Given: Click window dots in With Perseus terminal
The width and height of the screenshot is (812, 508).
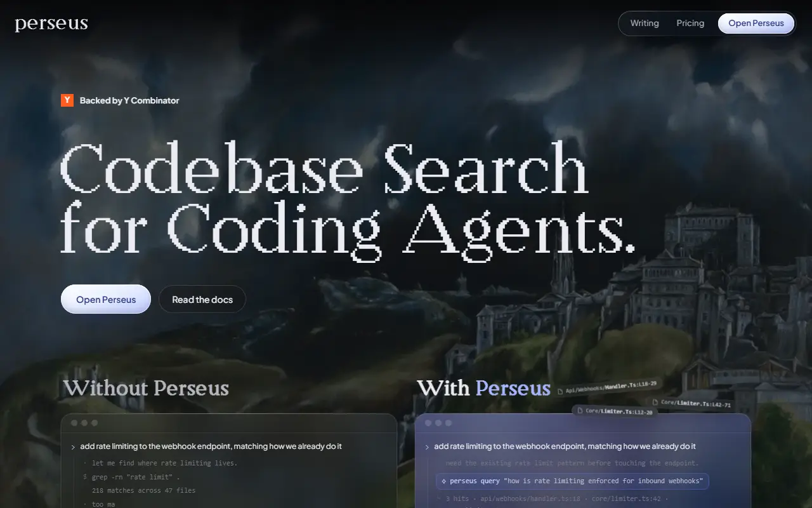Looking at the screenshot, I should (x=438, y=423).
